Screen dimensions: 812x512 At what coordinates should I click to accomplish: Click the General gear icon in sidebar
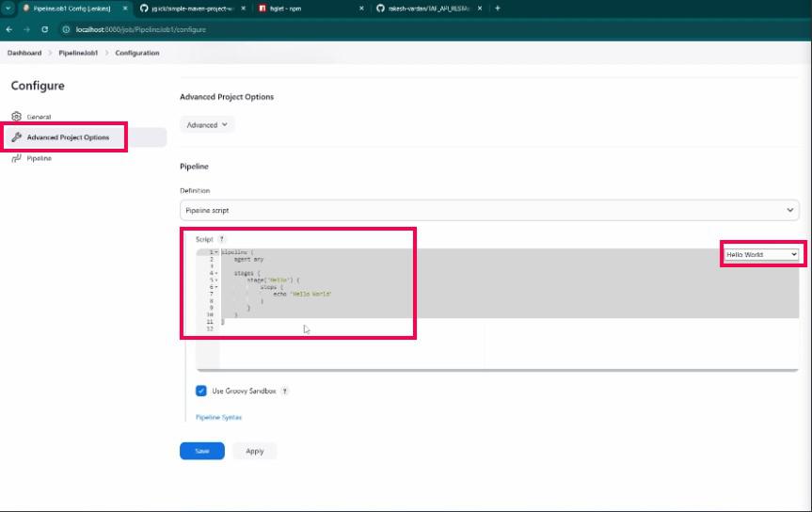click(x=17, y=116)
